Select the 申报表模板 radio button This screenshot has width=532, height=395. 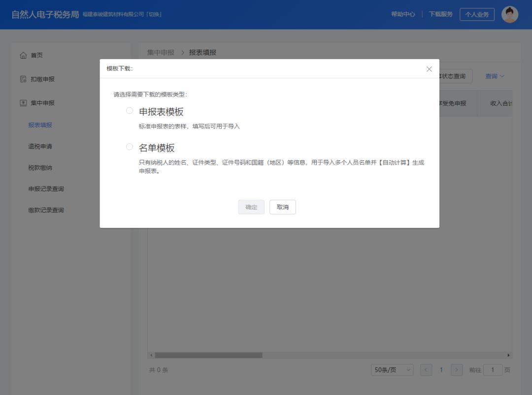coord(130,111)
